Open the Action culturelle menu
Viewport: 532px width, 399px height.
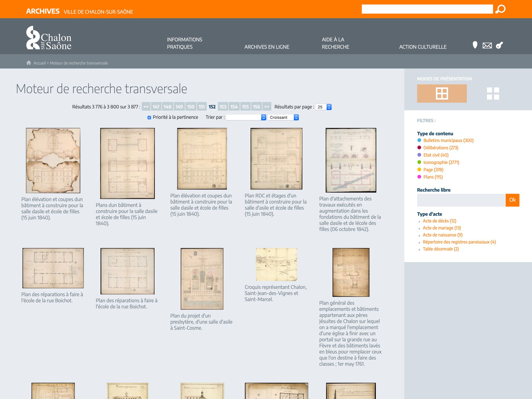422,47
